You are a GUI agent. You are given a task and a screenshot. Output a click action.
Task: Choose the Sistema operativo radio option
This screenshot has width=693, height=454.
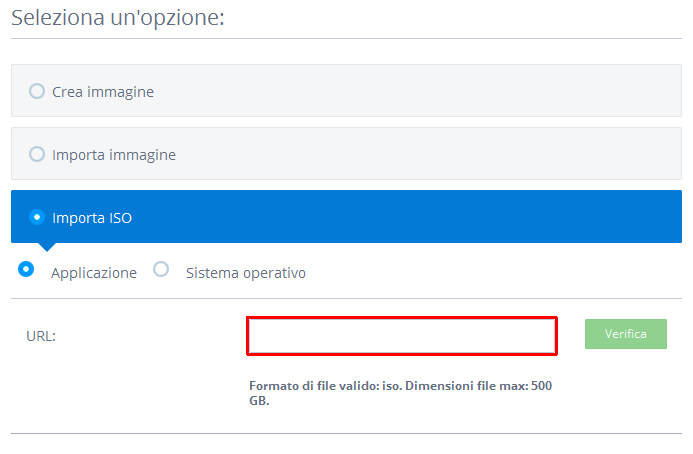tap(161, 269)
